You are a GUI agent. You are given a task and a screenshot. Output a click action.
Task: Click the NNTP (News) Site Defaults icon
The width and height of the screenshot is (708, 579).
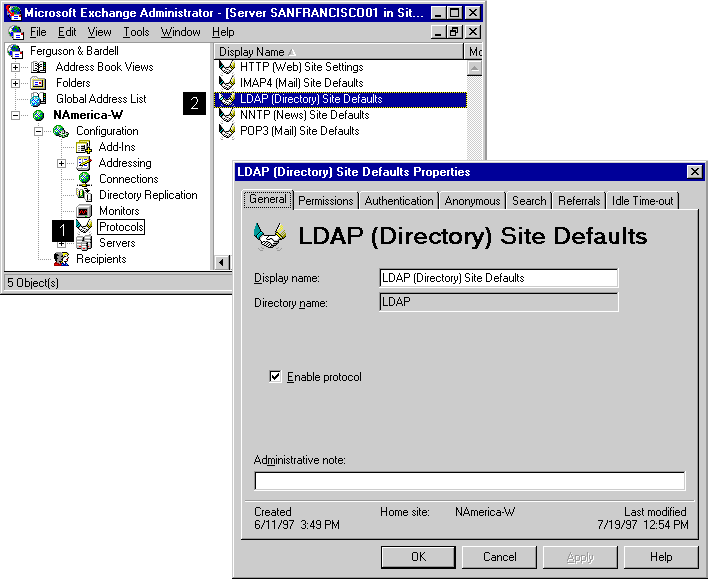[x=227, y=115]
